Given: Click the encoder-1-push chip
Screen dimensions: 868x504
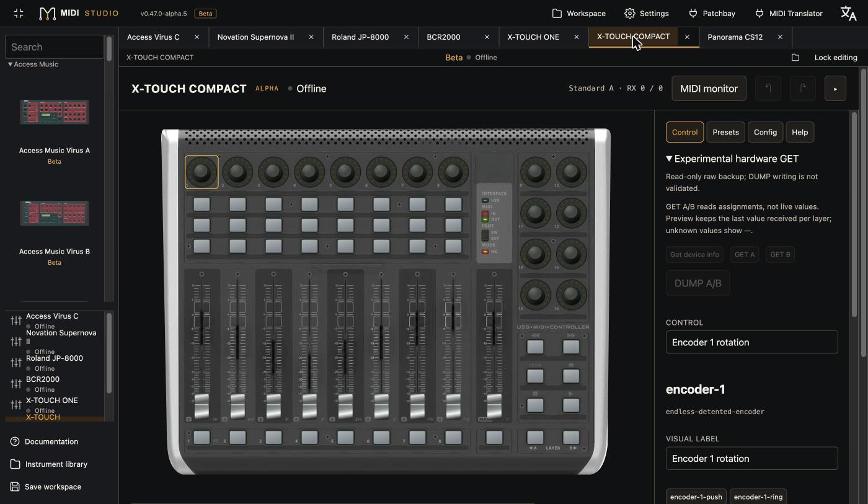Looking at the screenshot, I should [x=696, y=497].
